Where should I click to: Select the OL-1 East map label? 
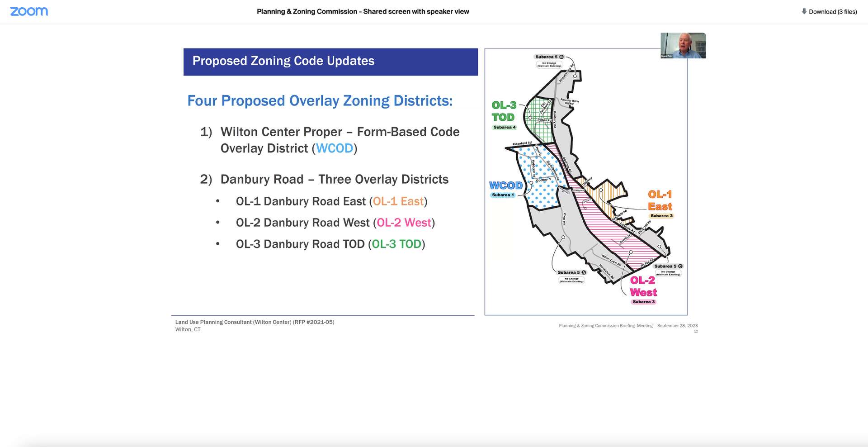660,201
